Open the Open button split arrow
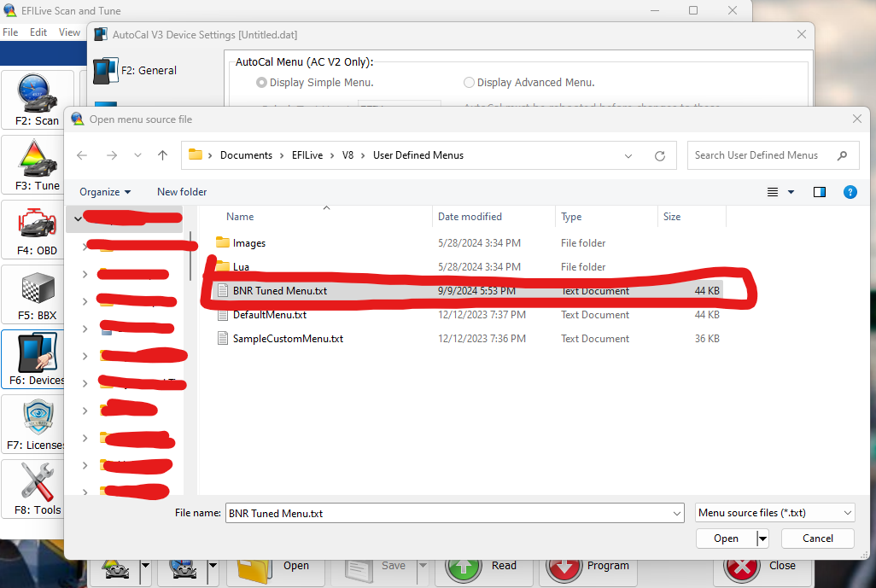This screenshot has width=876, height=588. pyautogui.click(x=762, y=539)
